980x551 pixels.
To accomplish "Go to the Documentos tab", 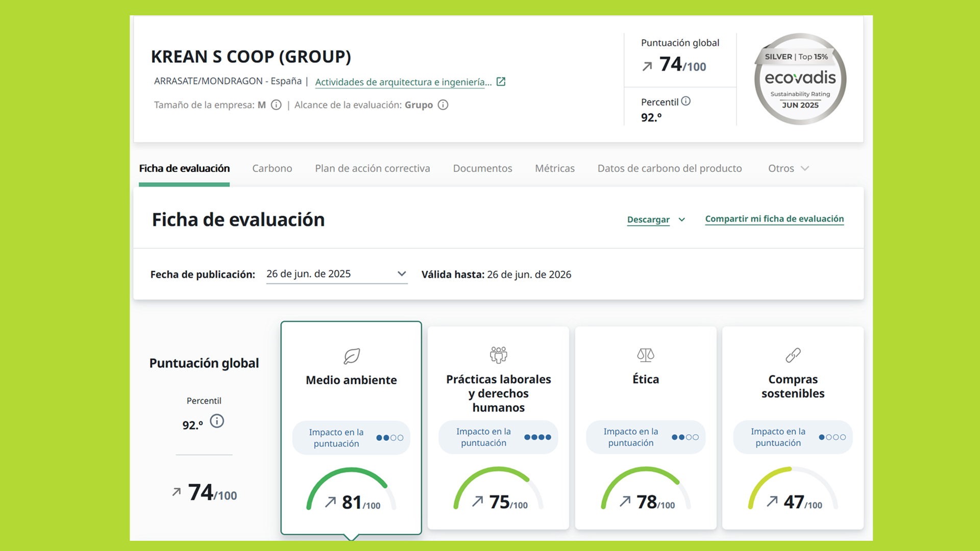I will (482, 168).
